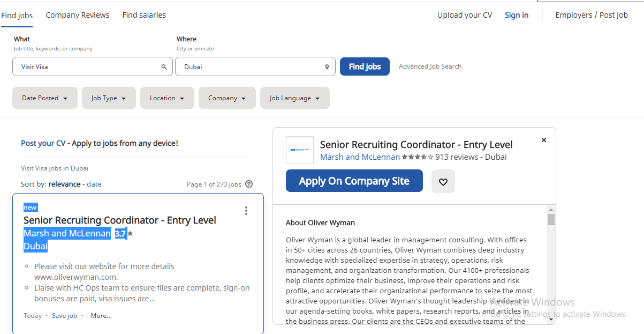Expand the Date Posted filter
Screen dimensions: 644x334
45,98
